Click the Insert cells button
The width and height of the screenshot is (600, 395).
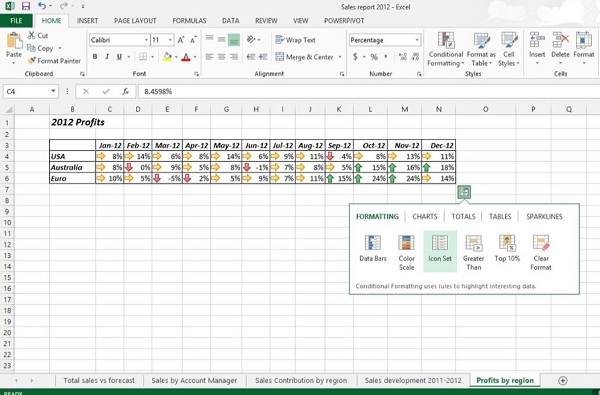click(x=537, y=49)
